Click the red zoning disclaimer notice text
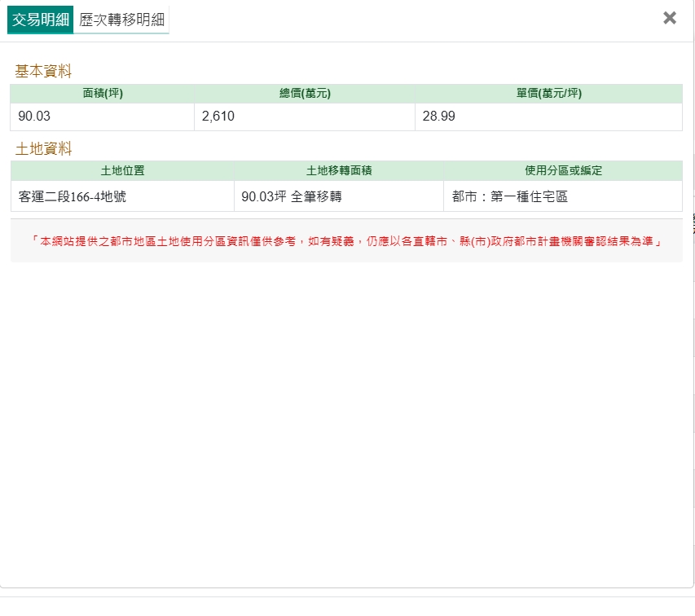Image resolution: width=695 pixels, height=616 pixels. click(346, 241)
